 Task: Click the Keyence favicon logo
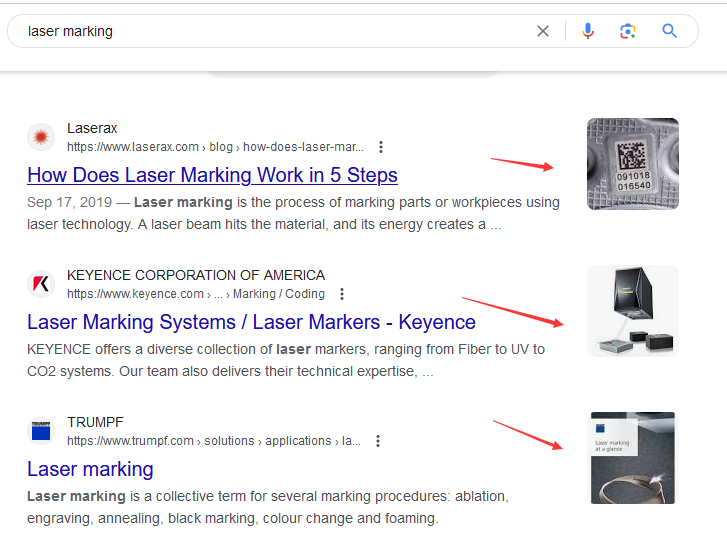pyautogui.click(x=41, y=284)
